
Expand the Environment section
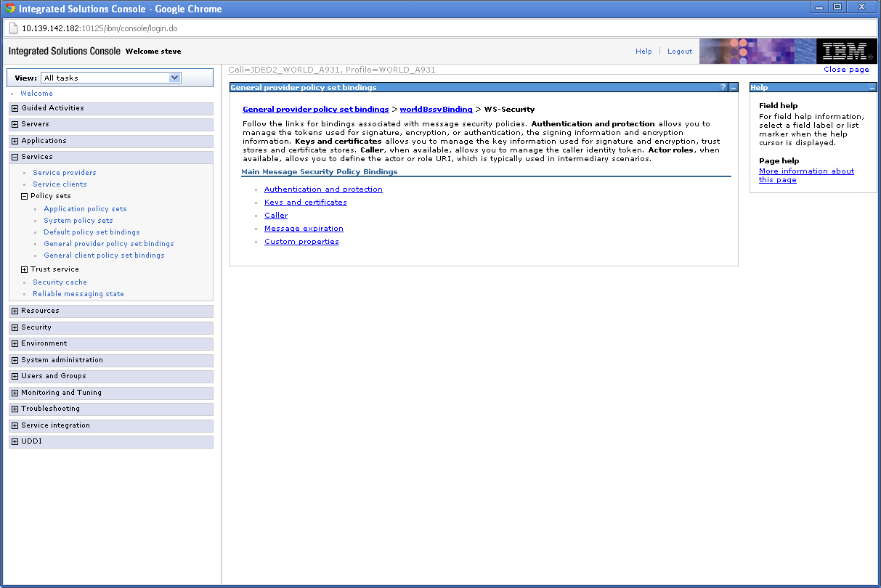click(x=15, y=343)
